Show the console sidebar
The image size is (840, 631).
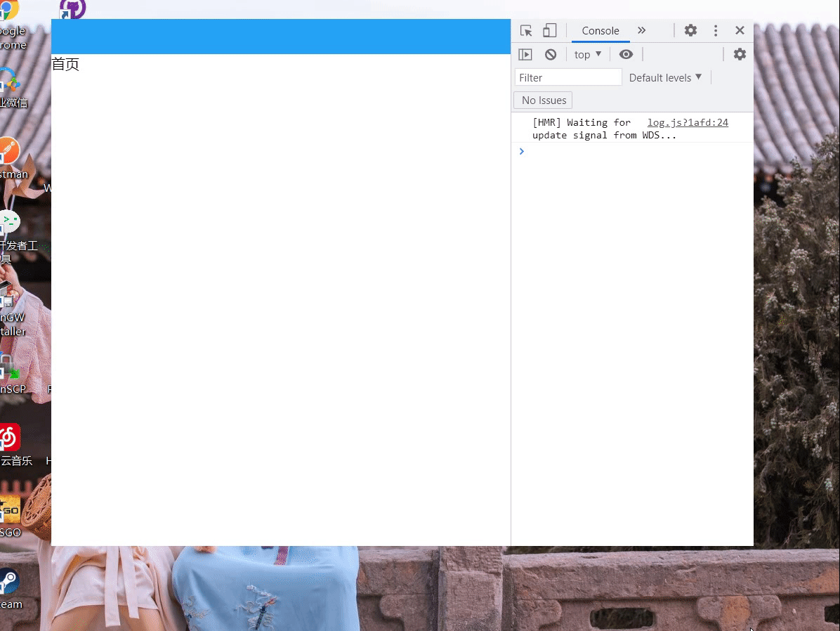coord(525,54)
